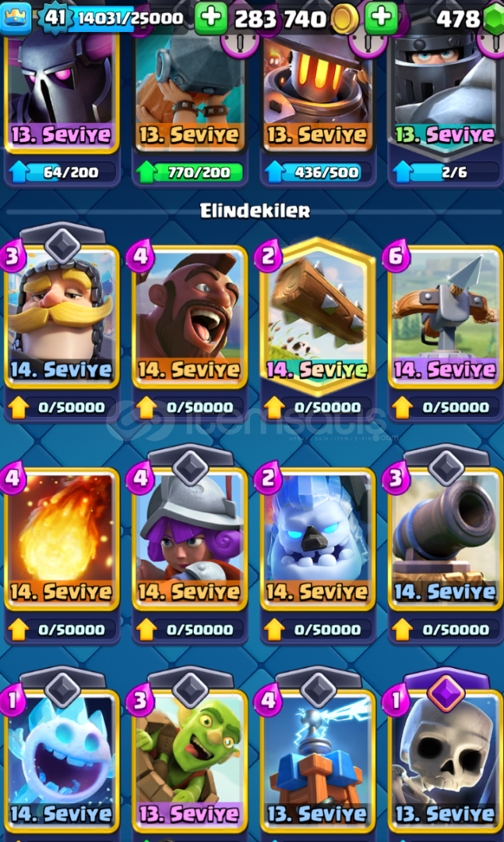504x842 pixels.
Task: Click the 436/500 progress bar
Action: point(318,172)
